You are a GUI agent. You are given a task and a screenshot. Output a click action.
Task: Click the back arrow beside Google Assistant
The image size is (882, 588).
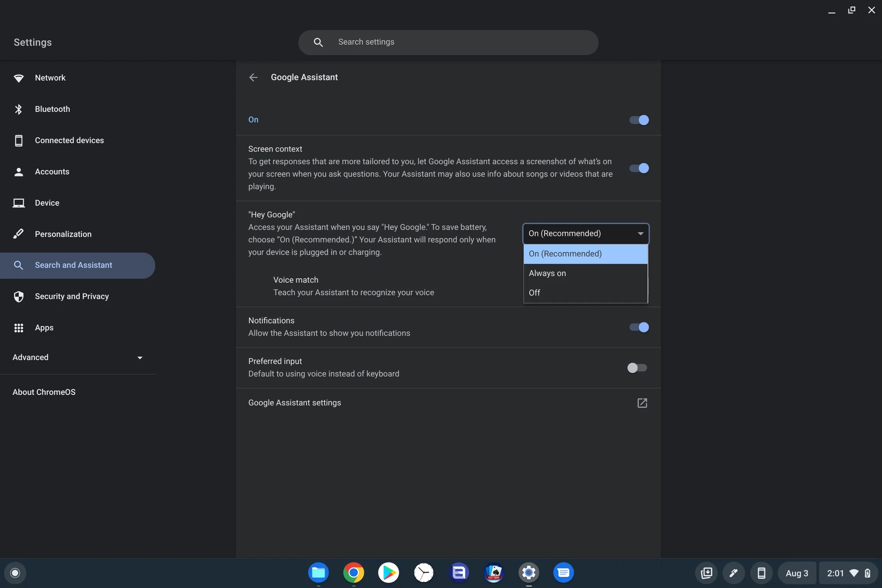253,77
